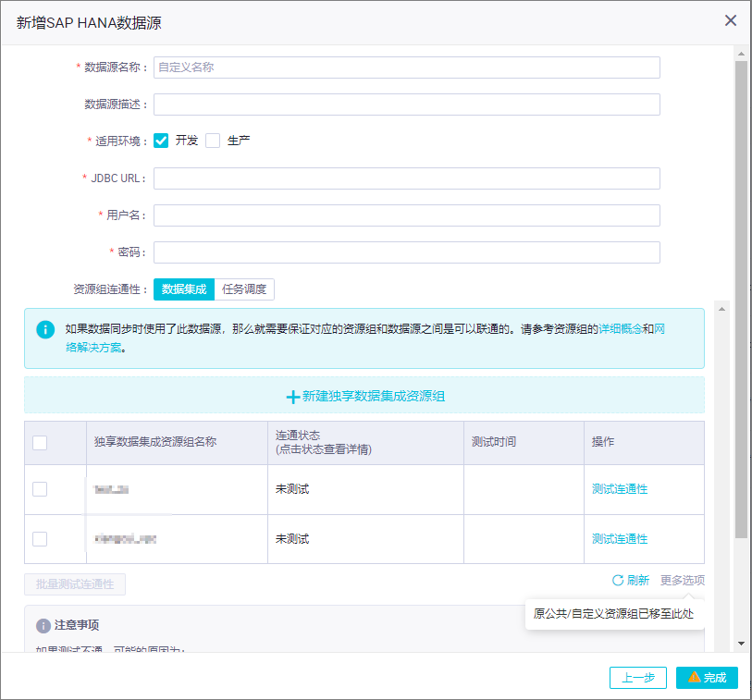Screen dimensions: 752x700
Task: Open 更多选项
Action: (683, 580)
